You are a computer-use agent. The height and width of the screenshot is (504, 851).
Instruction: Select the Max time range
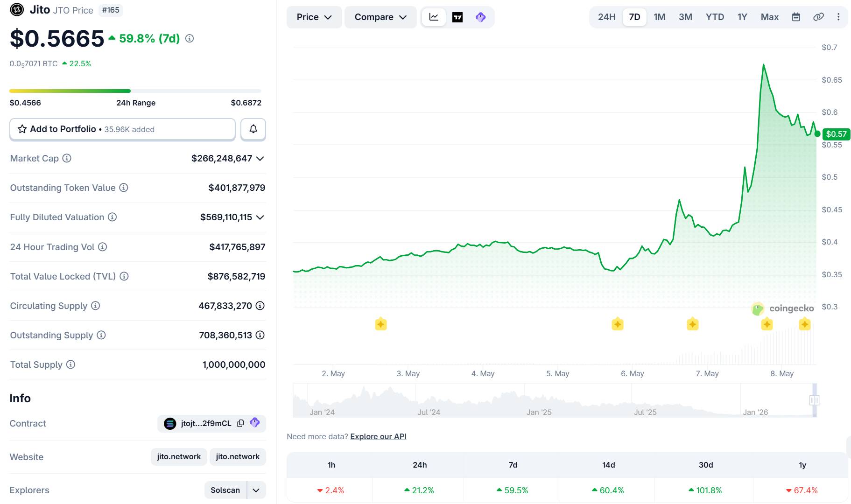coord(770,17)
